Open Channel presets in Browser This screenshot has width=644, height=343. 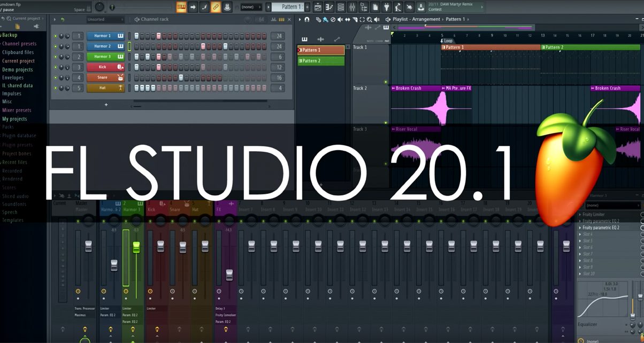(19, 44)
